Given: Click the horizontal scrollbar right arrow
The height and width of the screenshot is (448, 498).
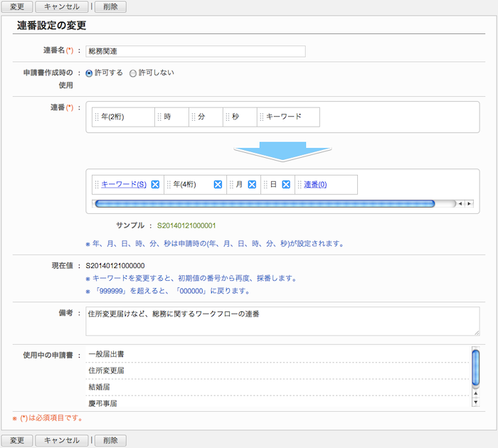Looking at the screenshot, I should pos(469,204).
